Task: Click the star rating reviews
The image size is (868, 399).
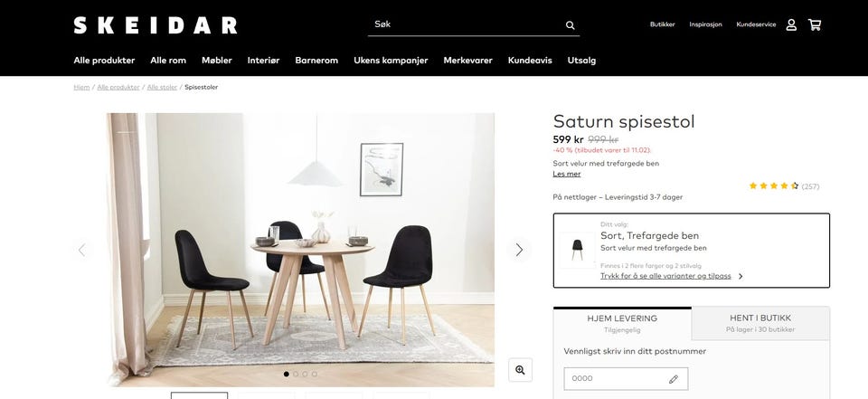Action: (x=784, y=186)
